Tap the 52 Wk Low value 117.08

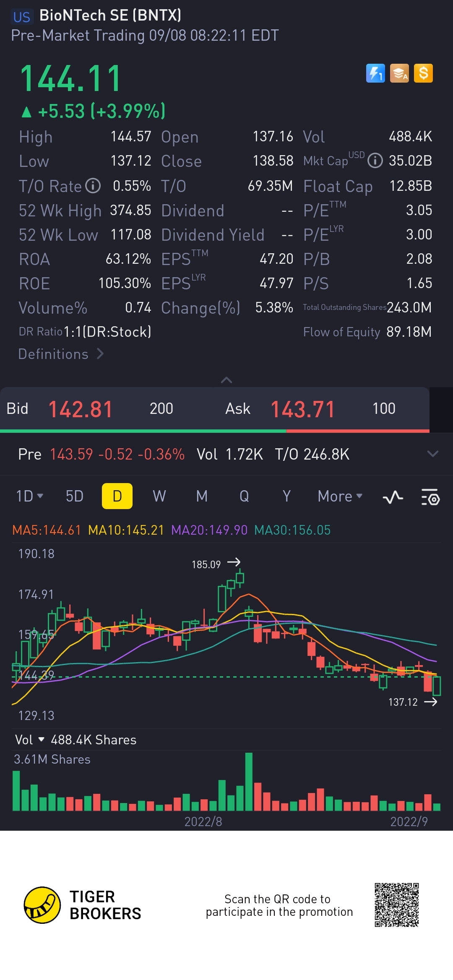[130, 234]
